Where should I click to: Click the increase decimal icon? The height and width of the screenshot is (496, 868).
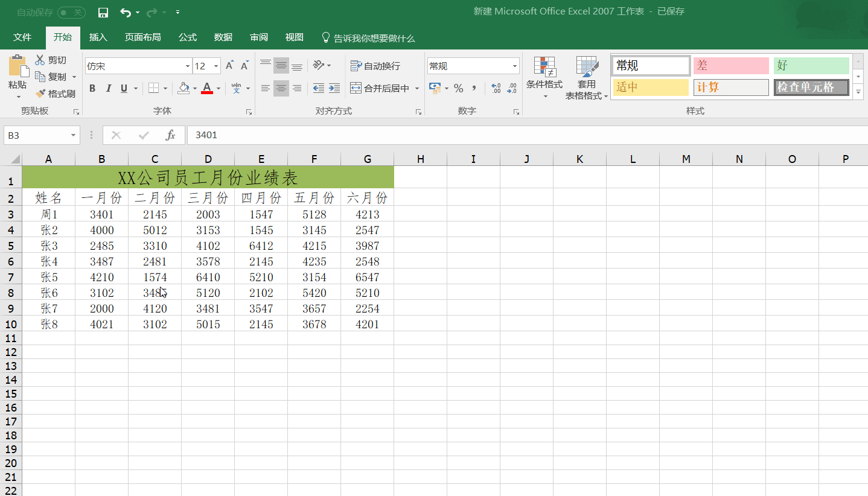(496, 88)
